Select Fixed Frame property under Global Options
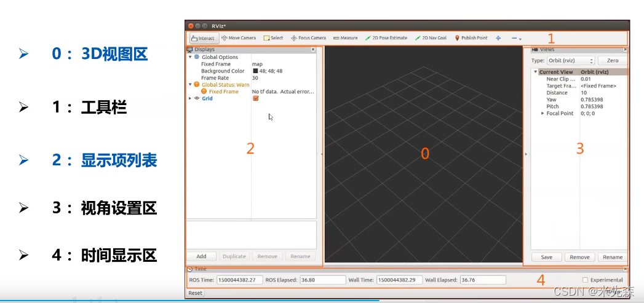 coord(216,64)
